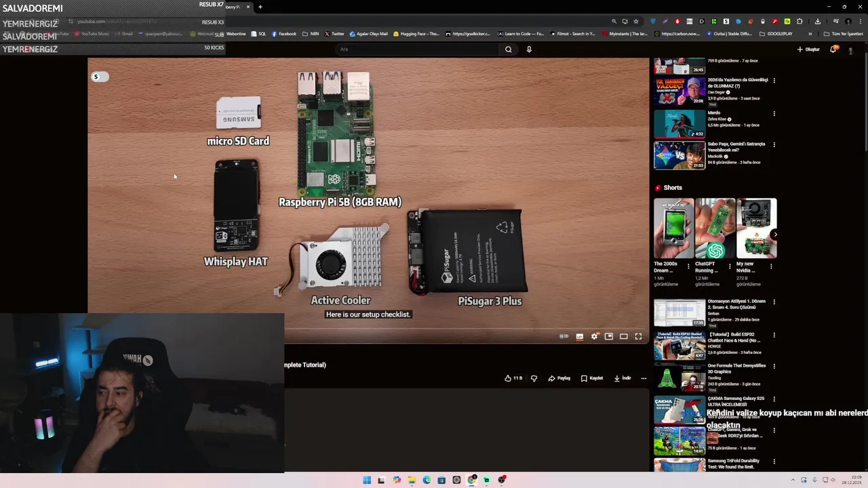Screen dimensions: 868x488
Task: Expand hidden bookmarks chevron
Action: click(810, 33)
